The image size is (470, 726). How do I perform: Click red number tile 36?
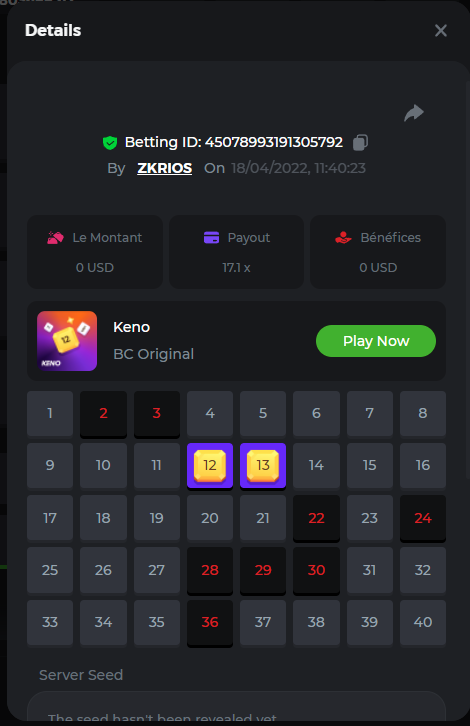point(210,623)
